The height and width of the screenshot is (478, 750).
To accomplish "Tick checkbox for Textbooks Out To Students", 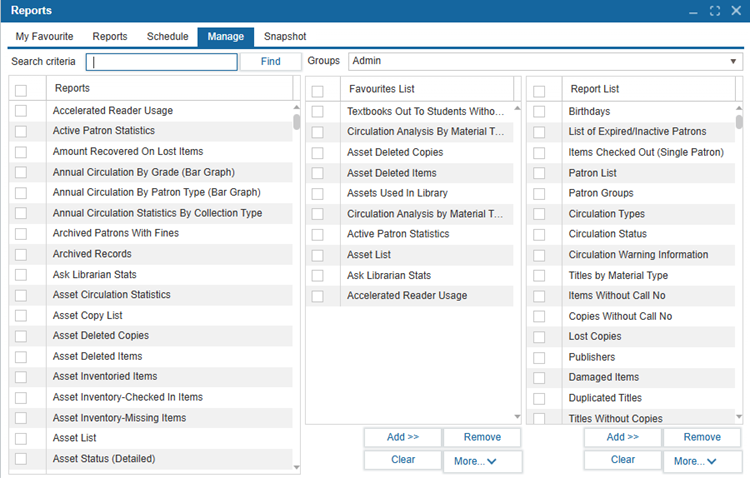I will coord(318,111).
